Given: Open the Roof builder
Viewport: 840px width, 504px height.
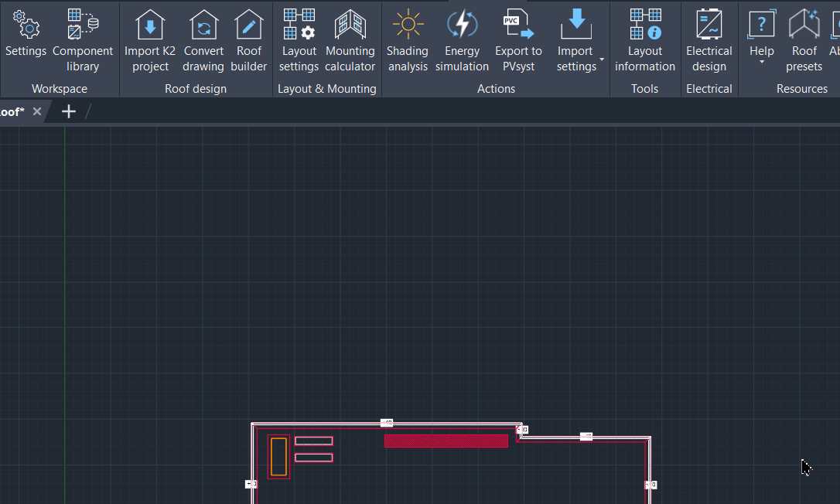Looking at the screenshot, I should (248, 41).
